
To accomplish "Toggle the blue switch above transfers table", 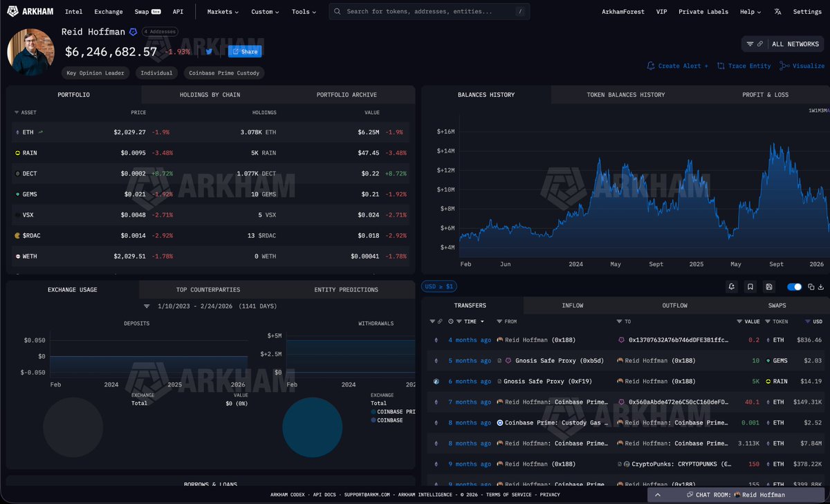I will pyautogui.click(x=794, y=286).
